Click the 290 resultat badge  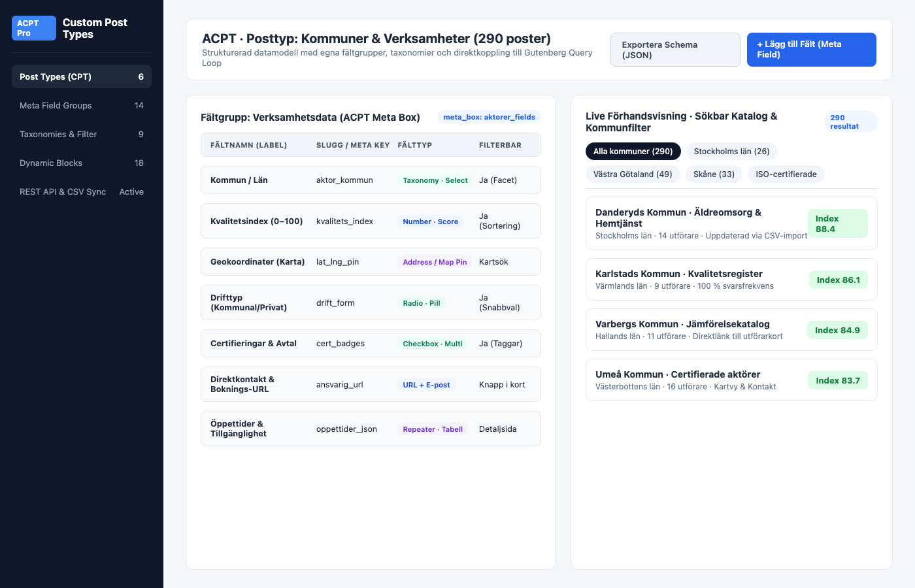pos(851,122)
